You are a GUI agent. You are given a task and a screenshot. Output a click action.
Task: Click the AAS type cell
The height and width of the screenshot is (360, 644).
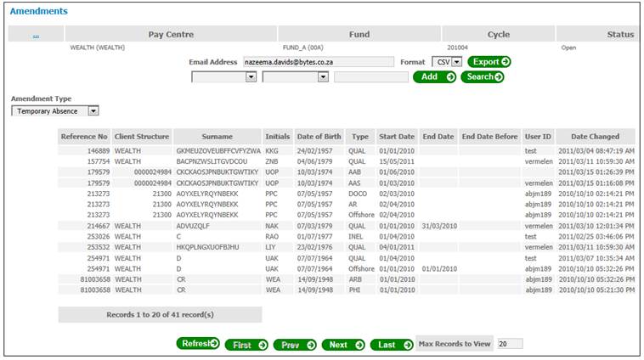pyautogui.click(x=354, y=183)
